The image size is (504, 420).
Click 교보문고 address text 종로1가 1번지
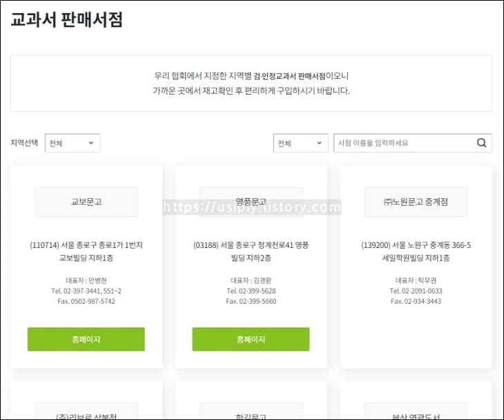(121, 245)
